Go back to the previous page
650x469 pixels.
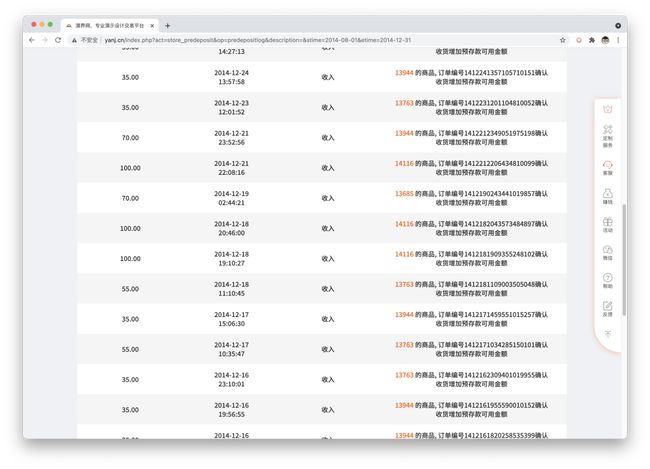(x=32, y=40)
